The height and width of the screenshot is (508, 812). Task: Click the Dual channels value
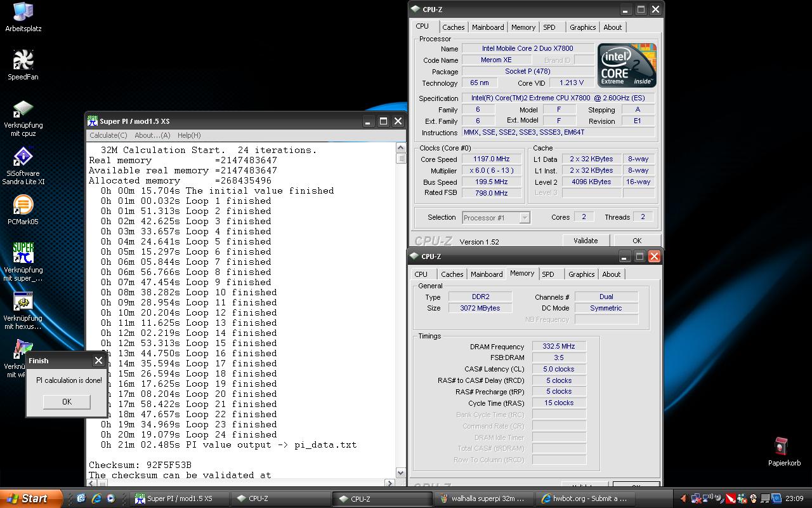tap(606, 297)
